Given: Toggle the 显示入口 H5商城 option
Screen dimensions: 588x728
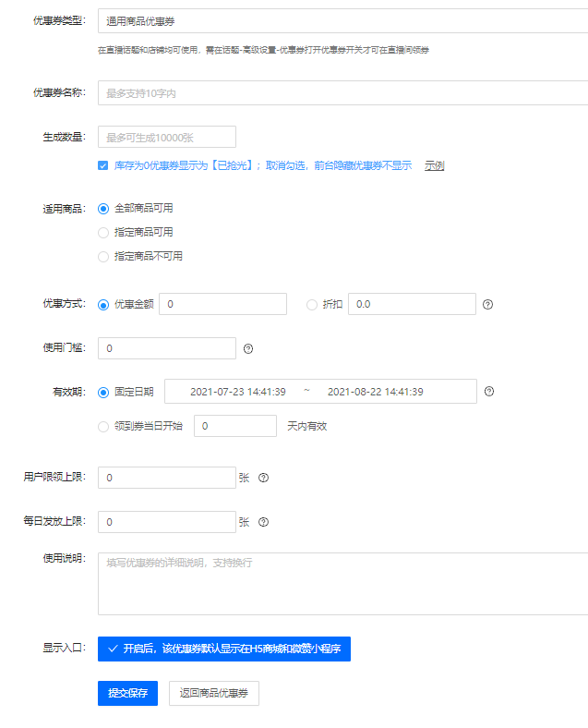Looking at the screenshot, I should pyautogui.click(x=224, y=649).
